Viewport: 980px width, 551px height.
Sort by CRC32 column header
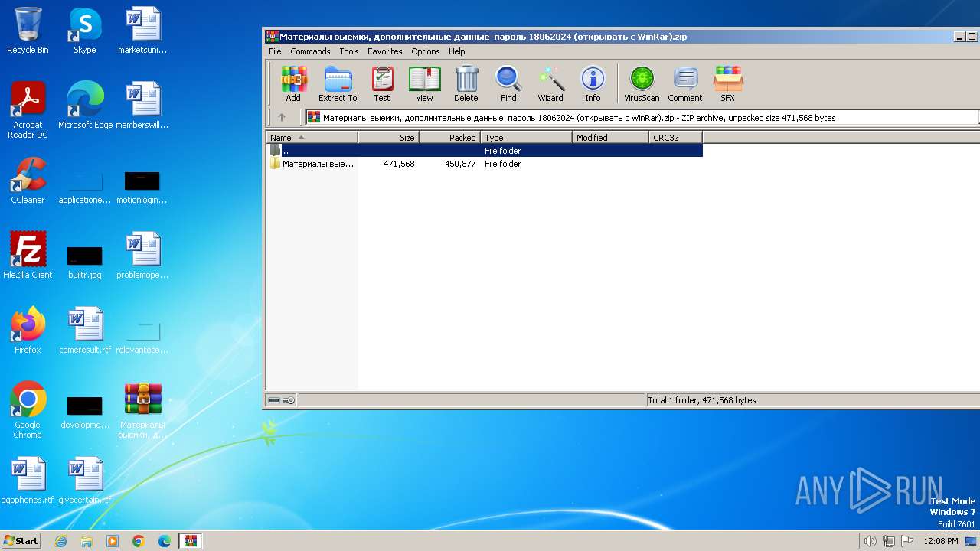(675, 138)
